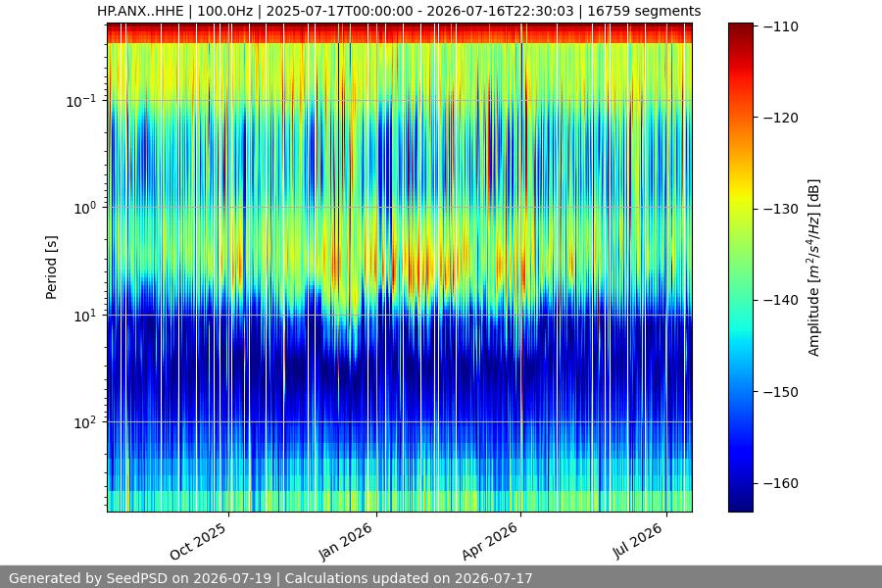Click the -130 colorbar tick value
The width and height of the screenshot is (882, 588).
[781, 209]
